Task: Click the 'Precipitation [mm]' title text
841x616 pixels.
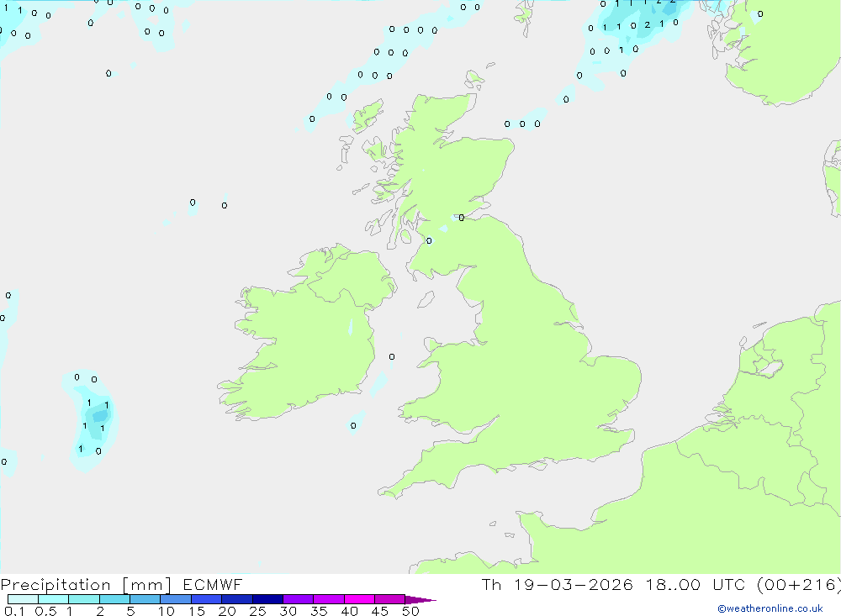Action: tap(86, 585)
